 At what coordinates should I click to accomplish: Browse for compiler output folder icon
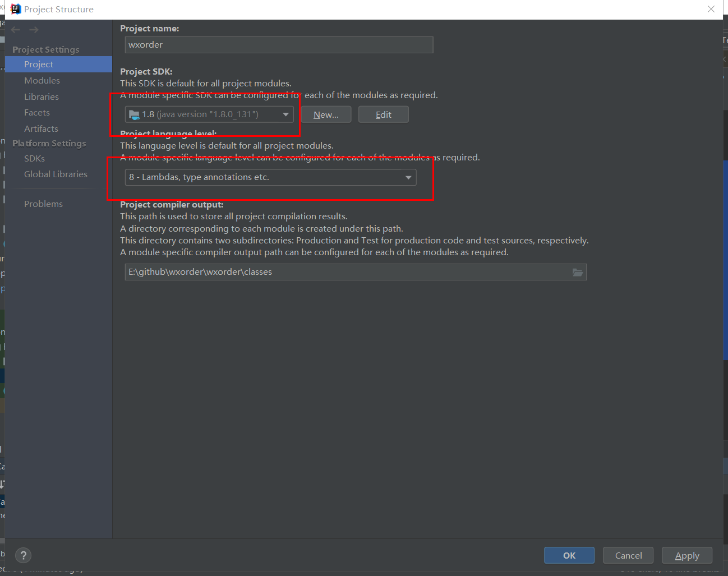coord(578,272)
